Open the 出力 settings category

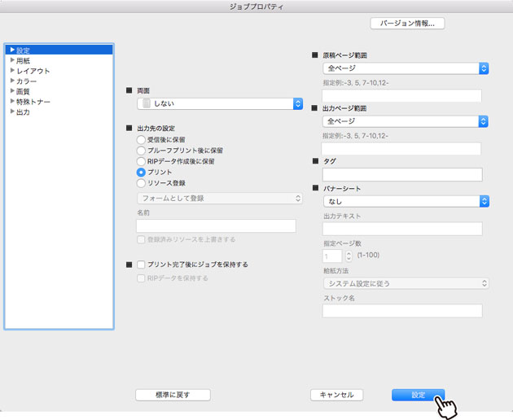(x=24, y=112)
